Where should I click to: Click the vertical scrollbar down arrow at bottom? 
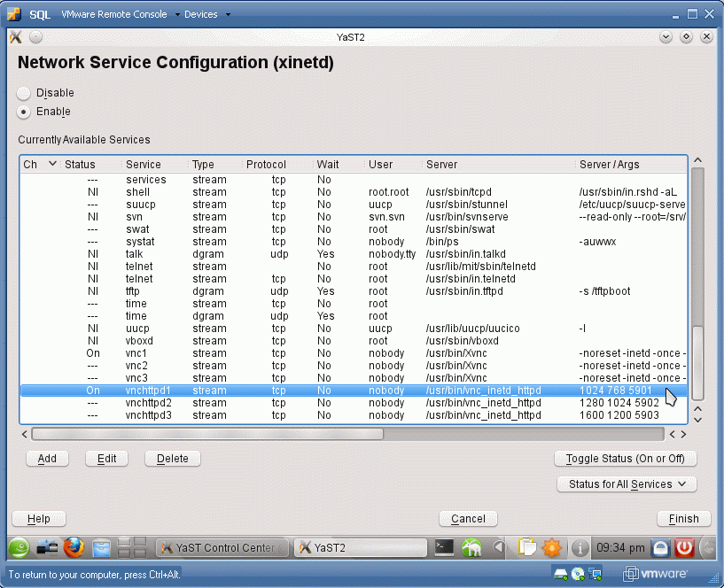pyautogui.click(x=697, y=420)
